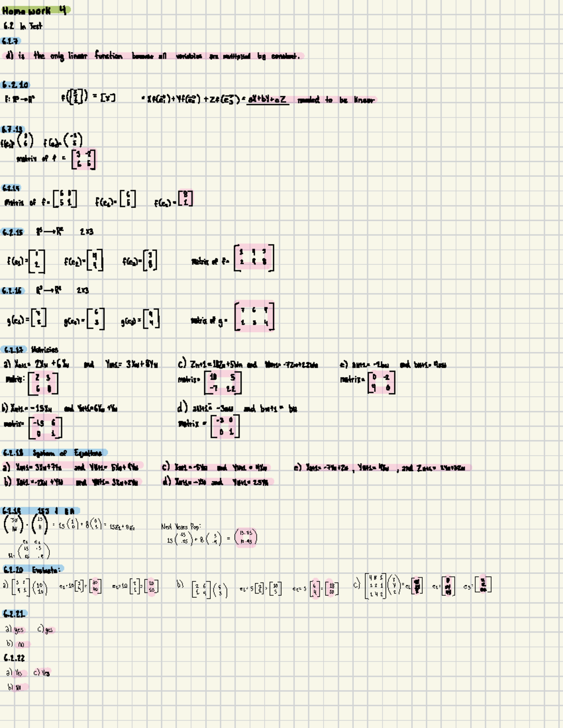563x728 pixels.
Task: Click the "6.2.15" section label
Action: [12, 232]
